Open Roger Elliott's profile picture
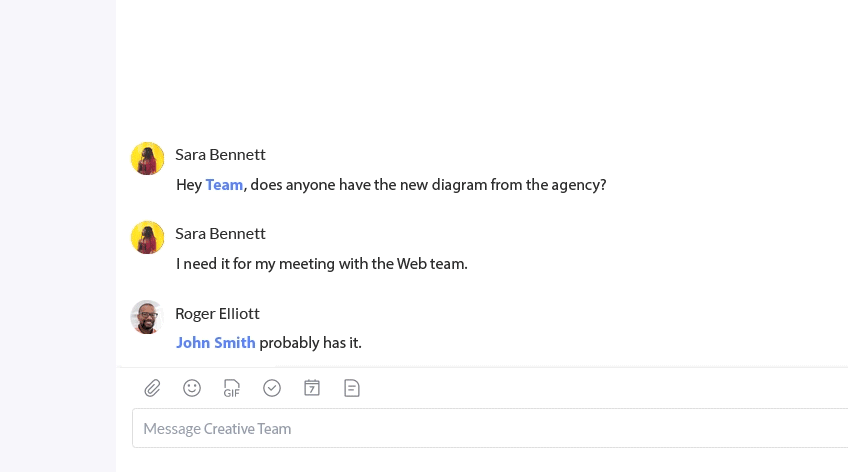This screenshot has width=848, height=472. 147,317
